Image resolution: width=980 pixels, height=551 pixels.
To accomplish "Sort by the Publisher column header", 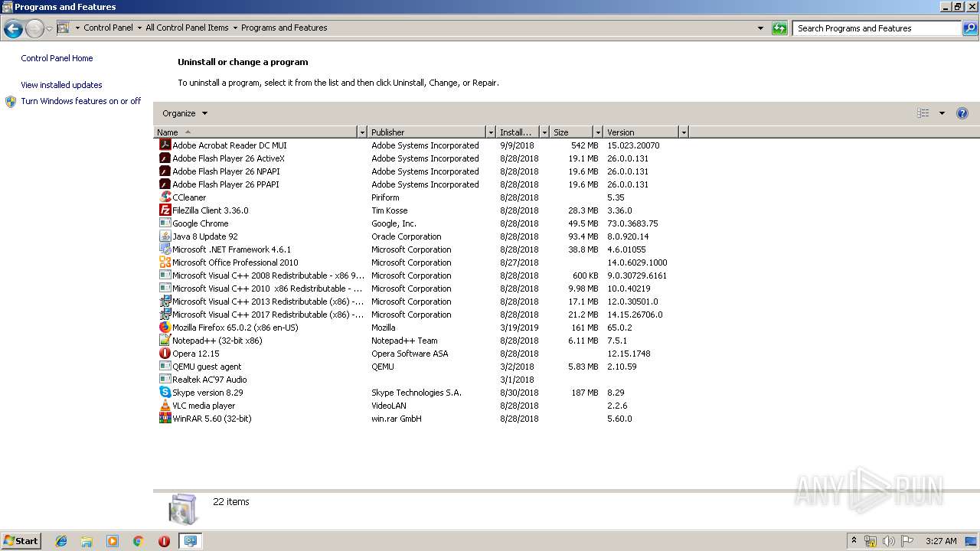I will [x=427, y=132].
